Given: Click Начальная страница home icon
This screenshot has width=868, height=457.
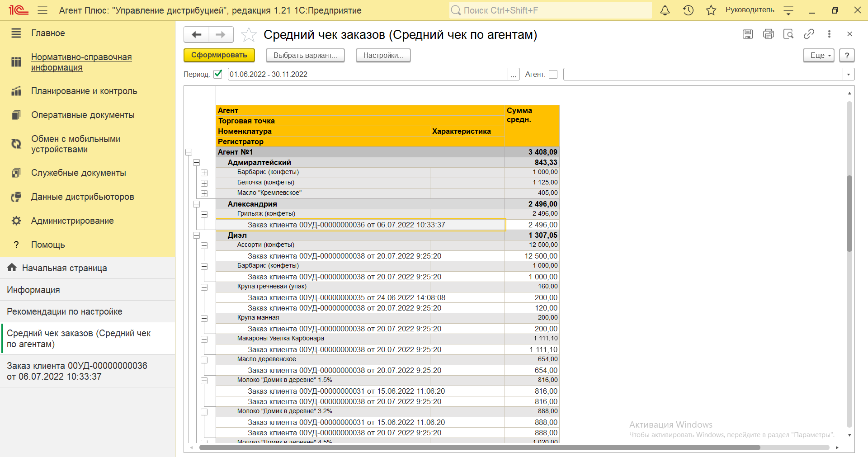Looking at the screenshot, I should pos(12,268).
